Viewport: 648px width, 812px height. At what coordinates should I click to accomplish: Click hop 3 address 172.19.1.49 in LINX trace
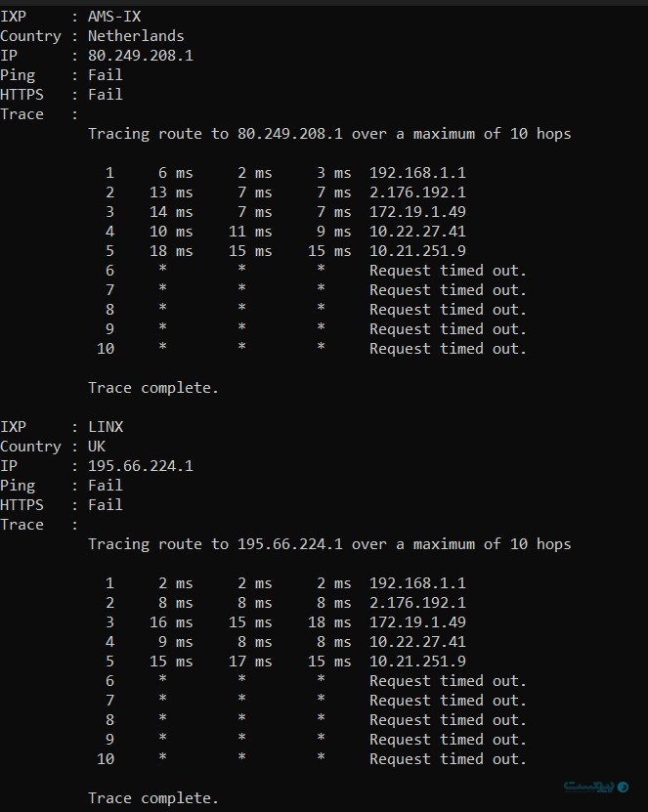[x=417, y=622]
